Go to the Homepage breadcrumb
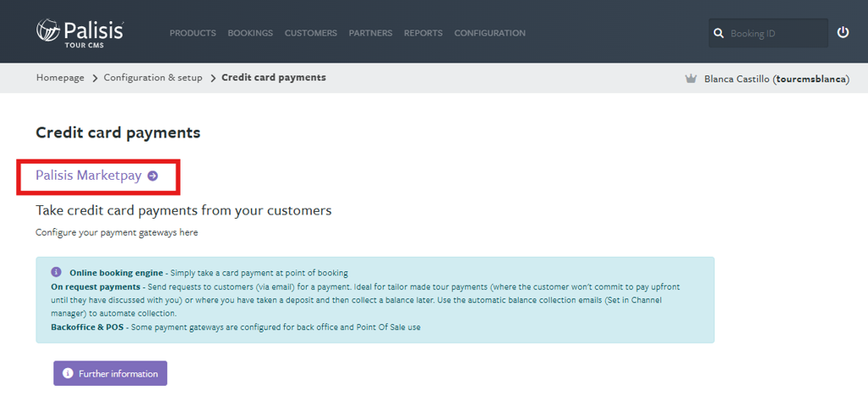868x407 pixels. coord(60,77)
